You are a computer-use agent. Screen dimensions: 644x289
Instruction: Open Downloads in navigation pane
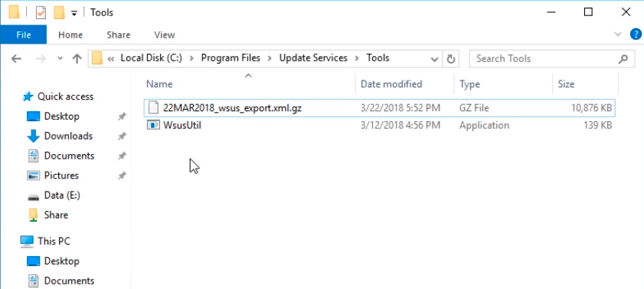[68, 136]
